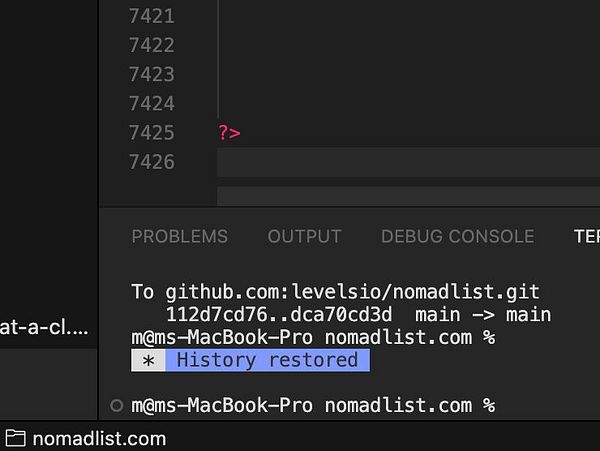
Task: Click line number 7424 in the gutter
Action: (152, 104)
